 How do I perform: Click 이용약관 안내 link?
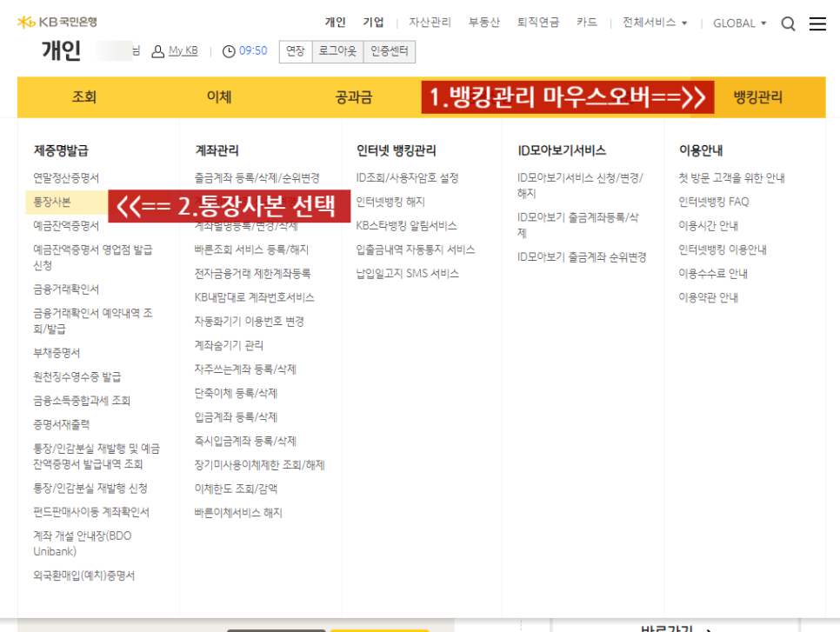point(708,297)
